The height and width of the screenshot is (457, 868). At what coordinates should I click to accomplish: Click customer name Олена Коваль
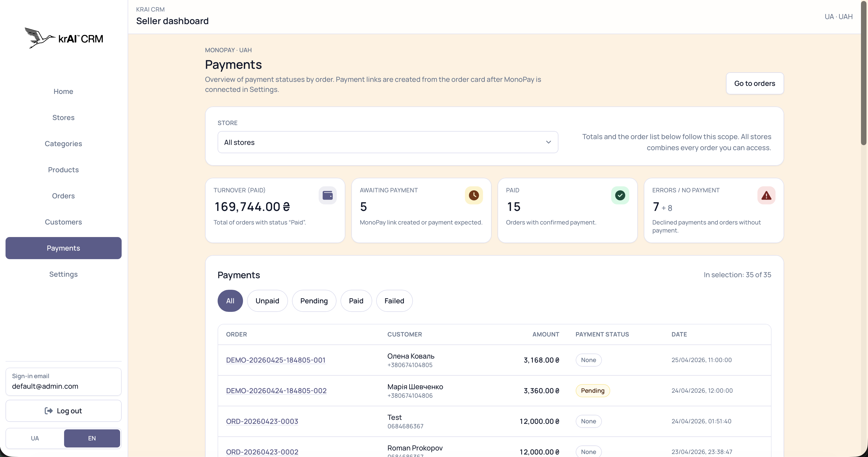(x=411, y=356)
